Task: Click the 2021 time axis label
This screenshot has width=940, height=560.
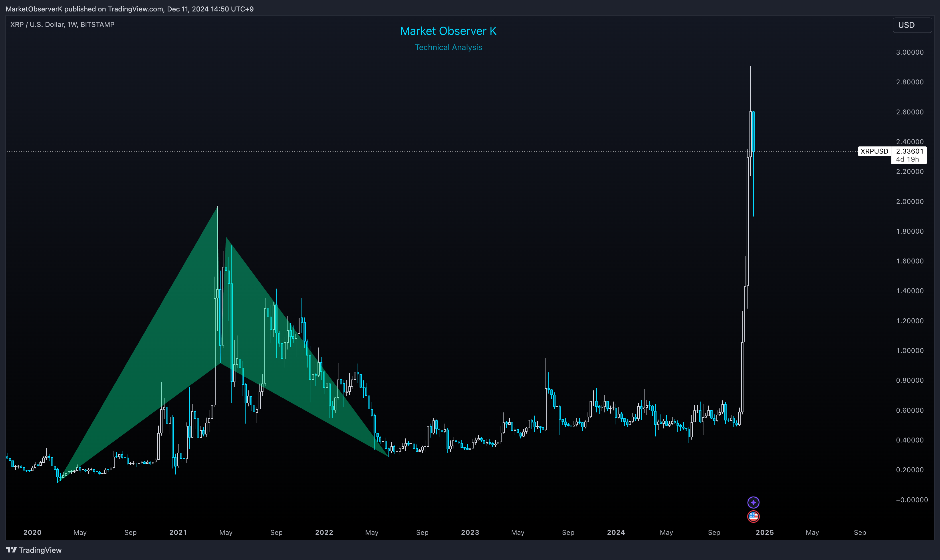Action: (x=178, y=532)
